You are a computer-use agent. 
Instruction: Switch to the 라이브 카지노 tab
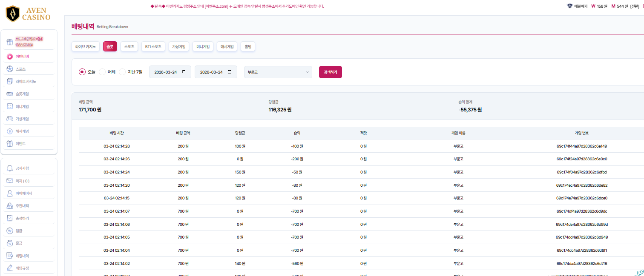[x=86, y=46]
